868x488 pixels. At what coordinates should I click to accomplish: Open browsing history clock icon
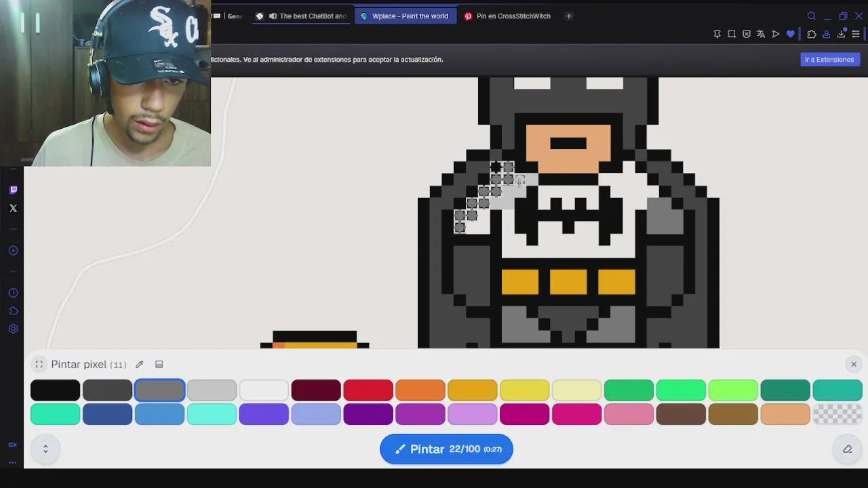pyautogui.click(x=13, y=293)
